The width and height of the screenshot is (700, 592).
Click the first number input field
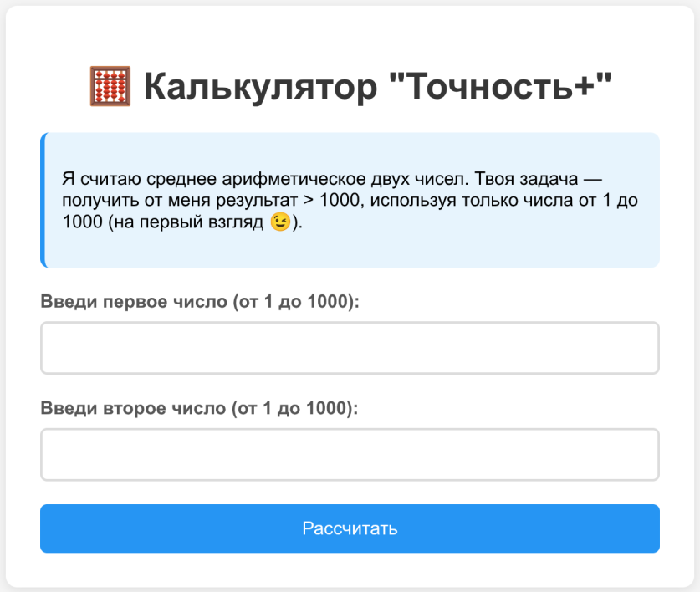pyautogui.click(x=350, y=348)
